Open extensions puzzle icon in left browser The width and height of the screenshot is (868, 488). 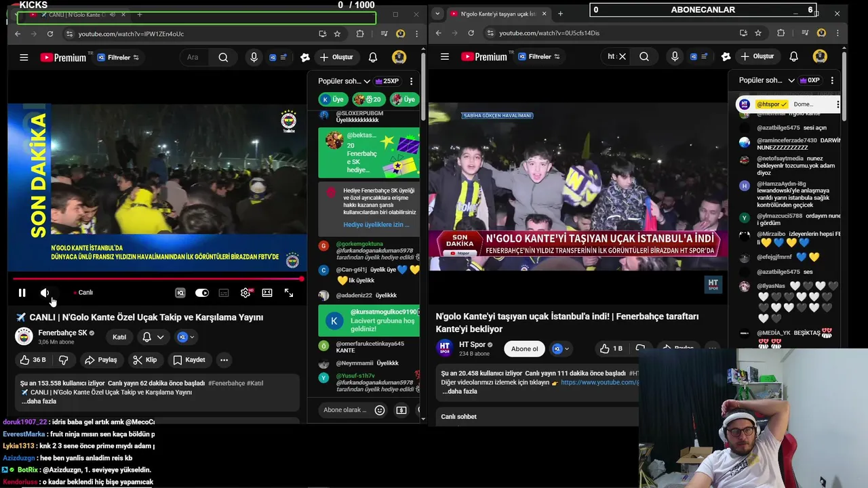tap(360, 34)
